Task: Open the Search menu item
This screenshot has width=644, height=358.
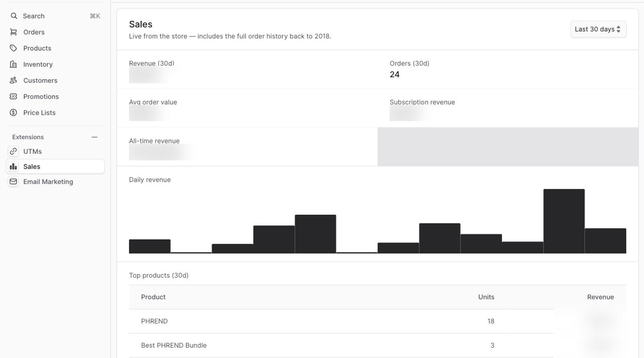Action: pos(55,16)
